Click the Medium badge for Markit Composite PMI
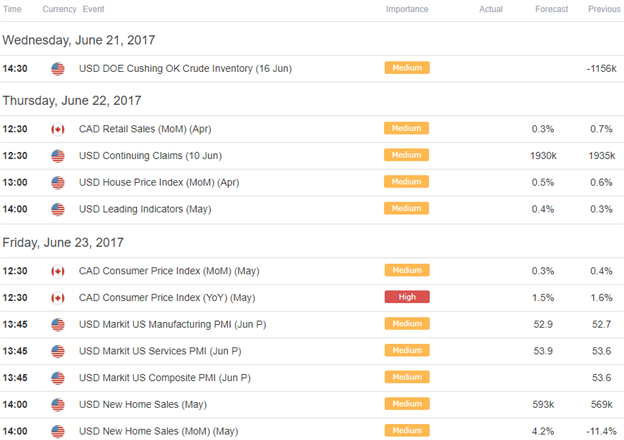The width and height of the screenshot is (624, 440). [407, 377]
